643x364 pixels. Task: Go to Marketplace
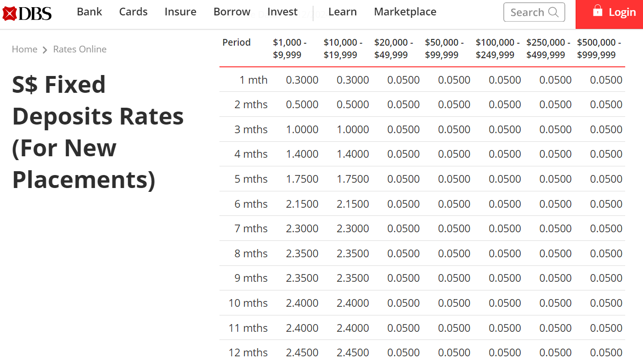coord(405,12)
